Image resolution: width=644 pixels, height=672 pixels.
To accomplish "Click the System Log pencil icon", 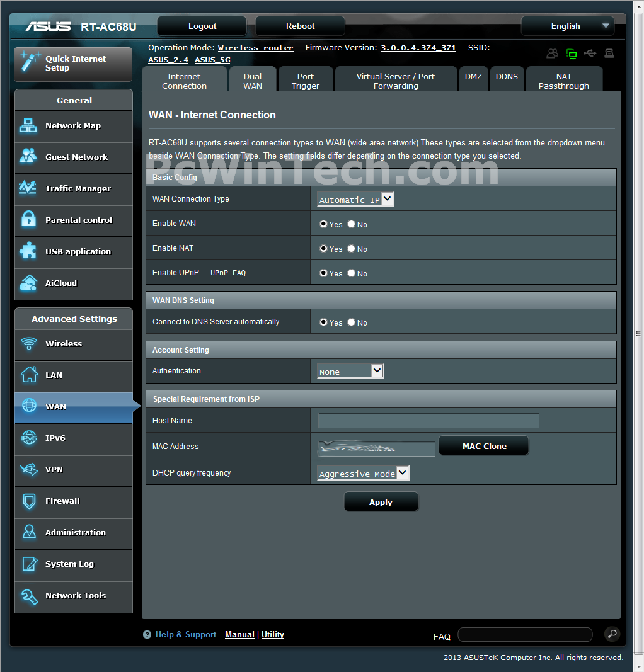I will (x=30, y=564).
